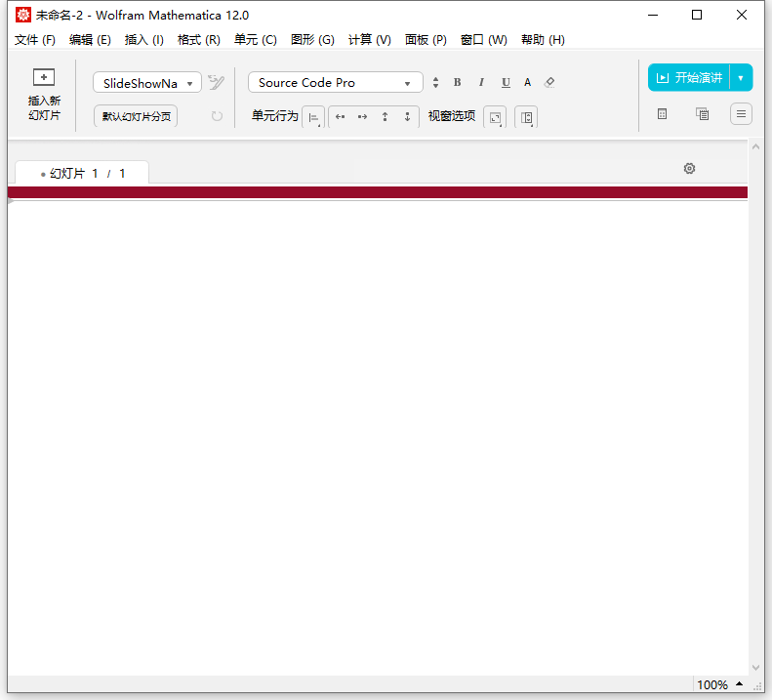Open the 面板 (P) menu
Screen dimensions: 772x700
pyautogui.click(x=426, y=40)
